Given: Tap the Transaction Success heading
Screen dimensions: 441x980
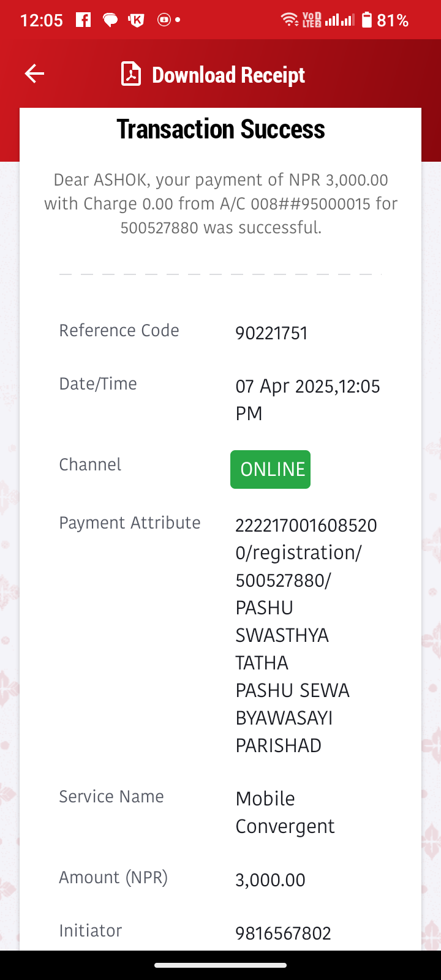Looking at the screenshot, I should (x=221, y=129).
